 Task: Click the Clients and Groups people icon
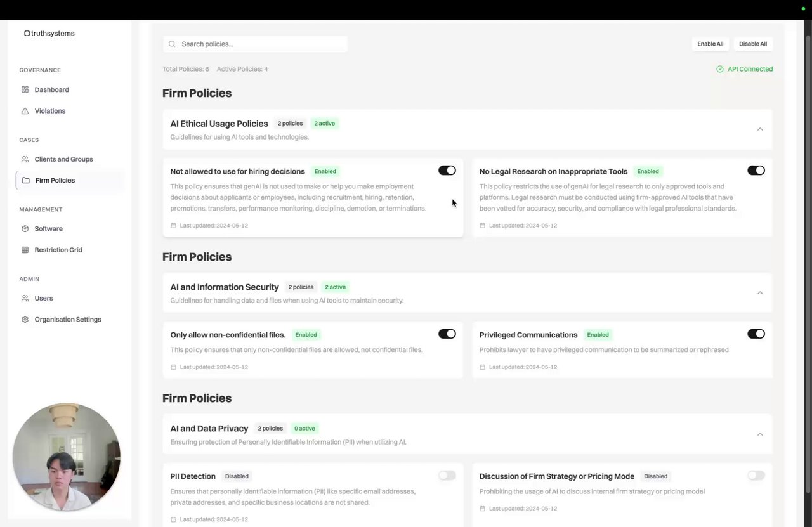click(25, 159)
